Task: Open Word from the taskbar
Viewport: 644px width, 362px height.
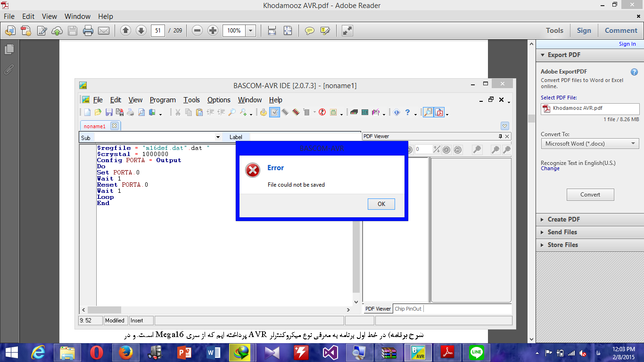Action: coord(214,353)
